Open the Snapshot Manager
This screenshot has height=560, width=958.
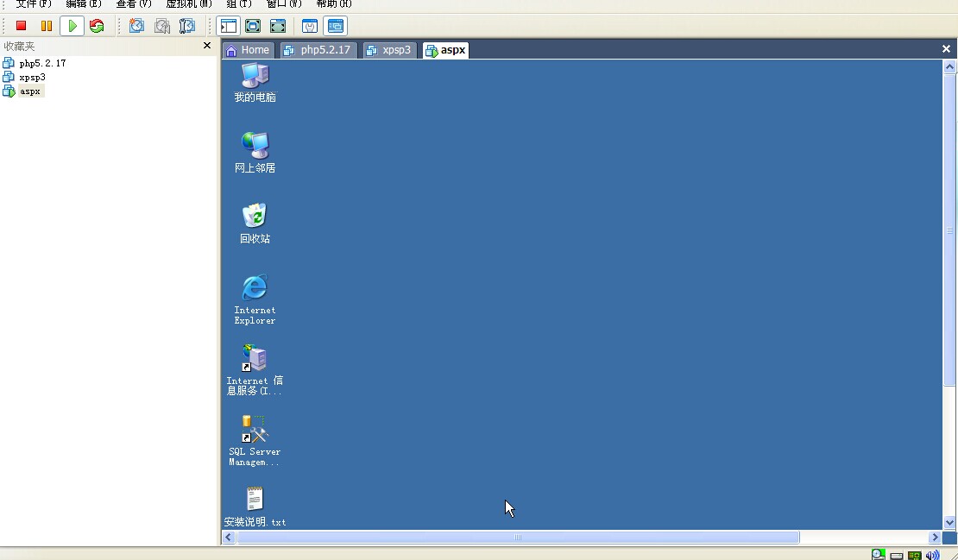coord(188,26)
